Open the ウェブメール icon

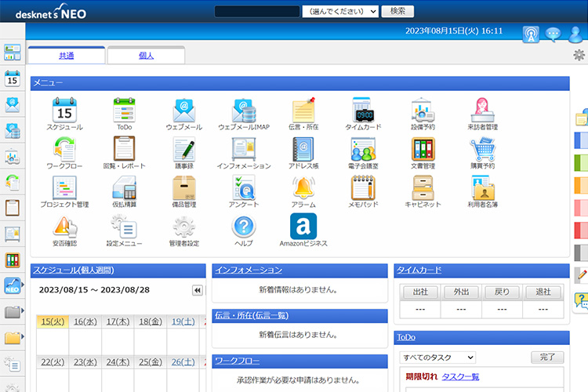183,111
